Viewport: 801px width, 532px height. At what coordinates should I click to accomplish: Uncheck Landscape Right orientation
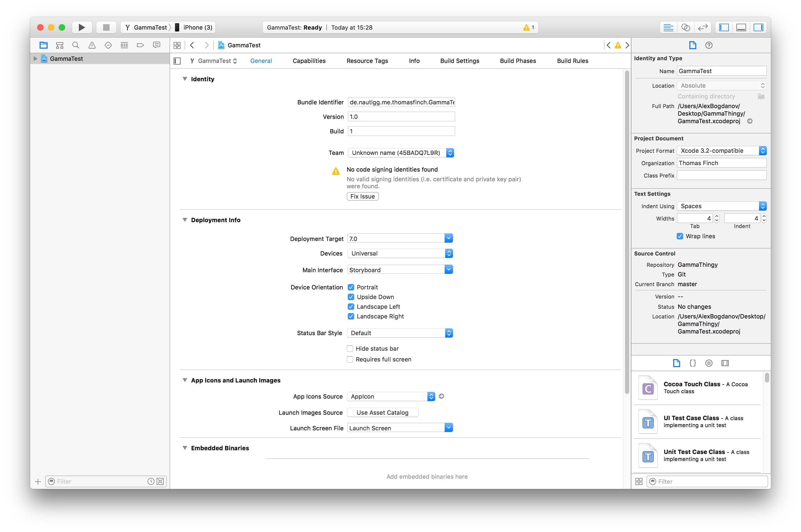pyautogui.click(x=351, y=316)
